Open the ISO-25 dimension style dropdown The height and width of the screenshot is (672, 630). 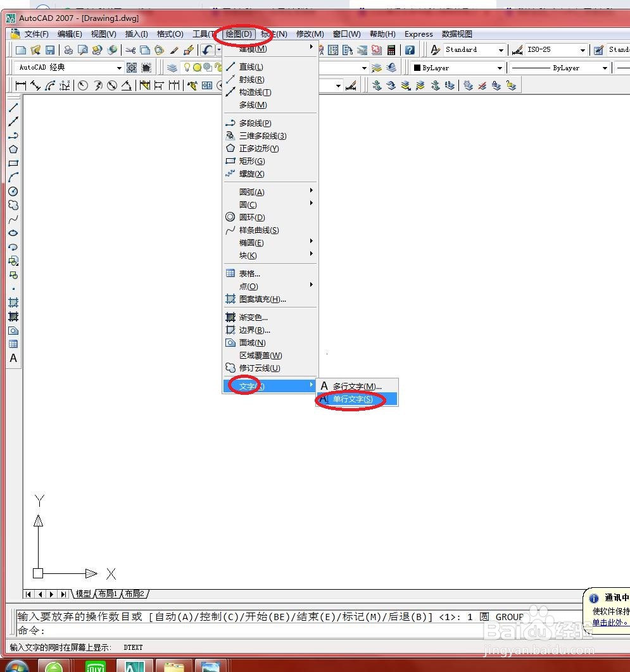(583, 50)
